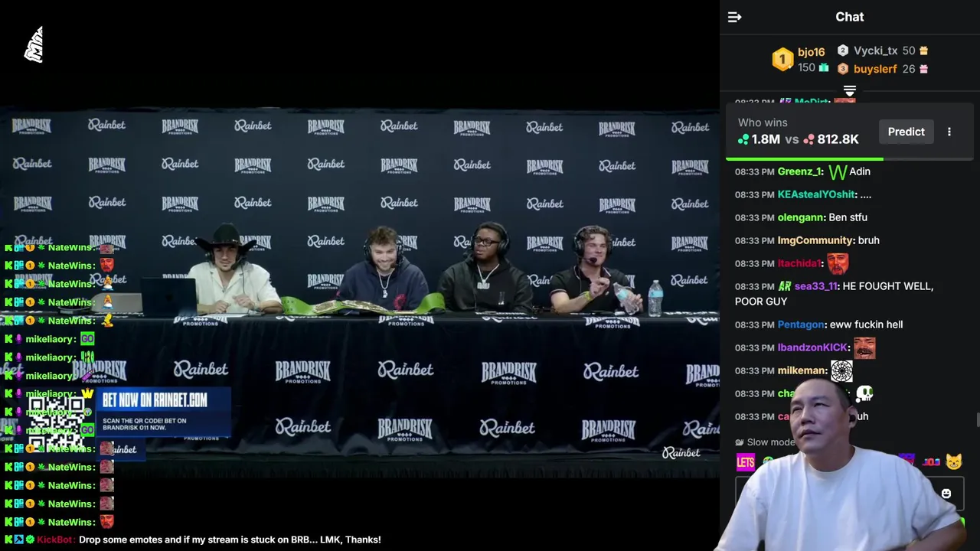980x551 pixels.
Task: Click the yellow gift icon beside 50
Action: pyautogui.click(x=923, y=51)
